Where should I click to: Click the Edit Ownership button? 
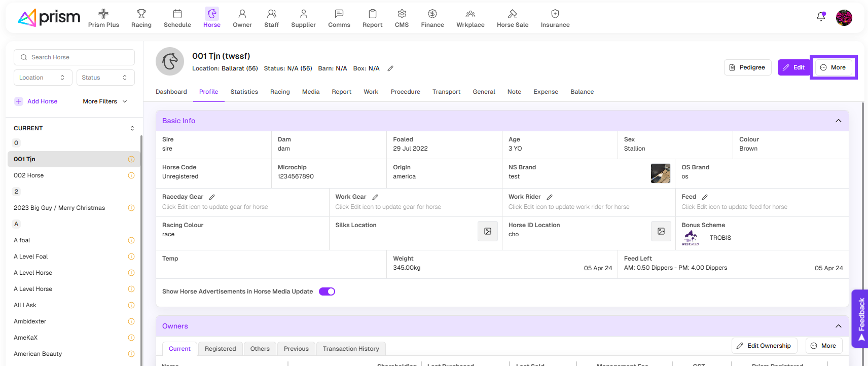(764, 346)
